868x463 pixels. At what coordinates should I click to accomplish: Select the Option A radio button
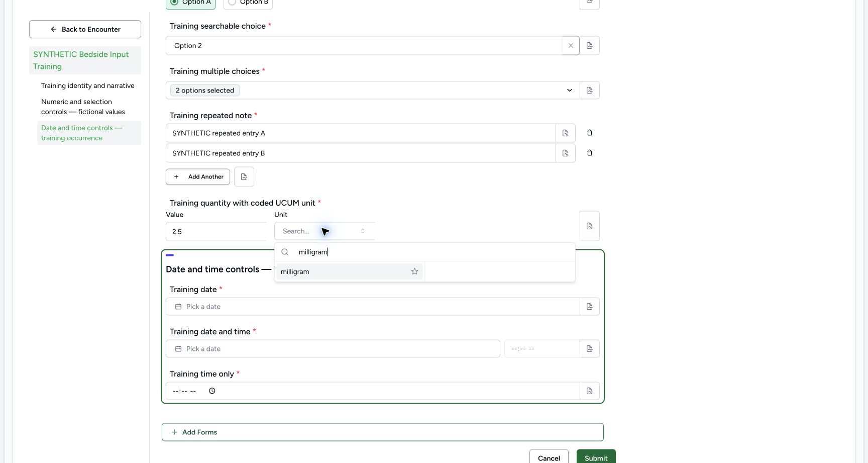coord(174,2)
